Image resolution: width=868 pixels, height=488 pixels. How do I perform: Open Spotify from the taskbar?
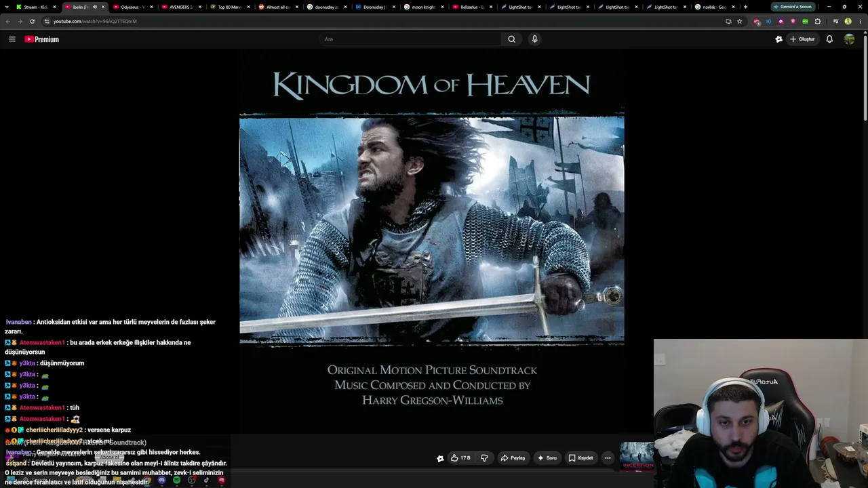(176, 481)
